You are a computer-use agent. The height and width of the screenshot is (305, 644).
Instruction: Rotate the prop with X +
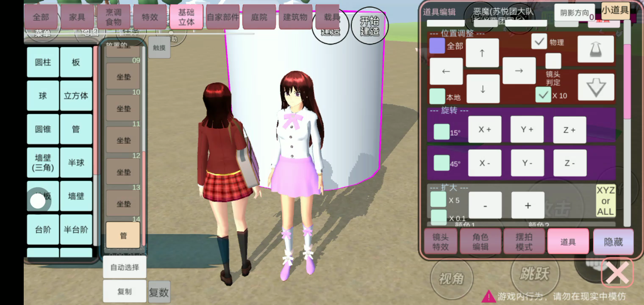(485, 130)
